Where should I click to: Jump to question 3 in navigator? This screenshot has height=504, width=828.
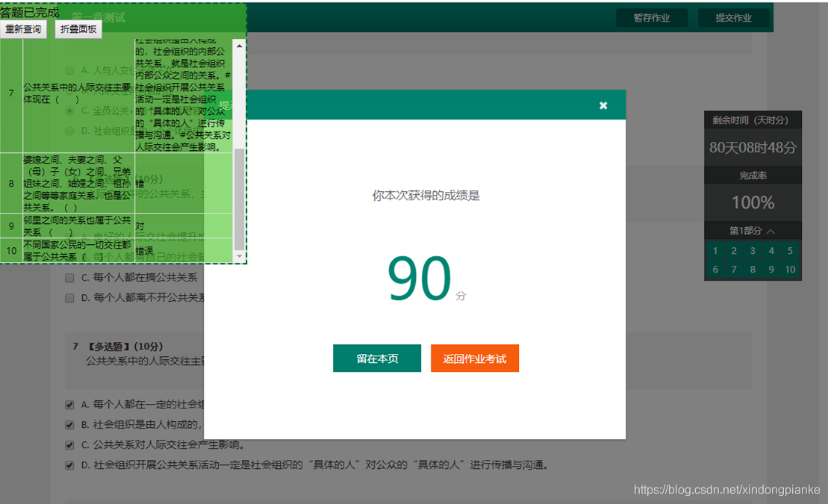[753, 250]
